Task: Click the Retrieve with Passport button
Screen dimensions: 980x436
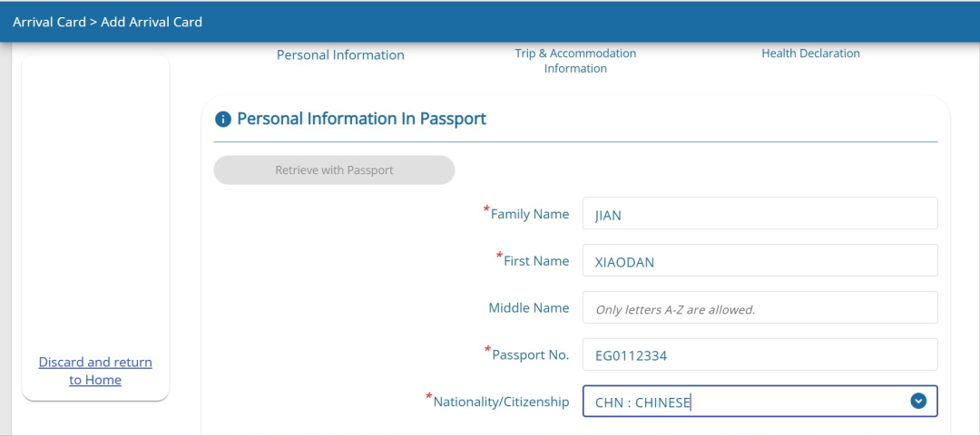Action: click(x=334, y=170)
